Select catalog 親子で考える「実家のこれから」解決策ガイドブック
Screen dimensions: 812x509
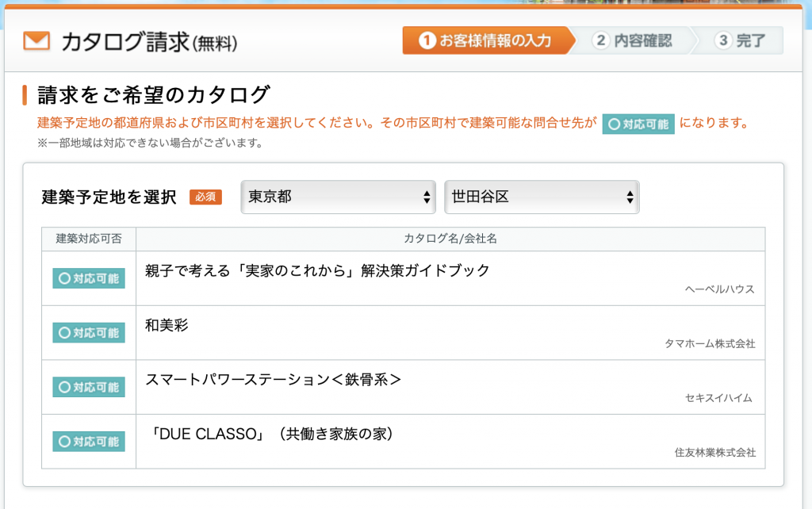(317, 271)
